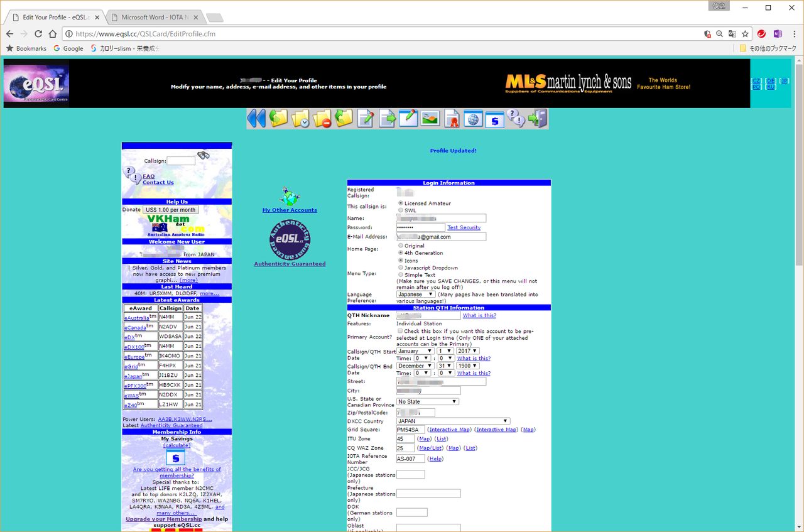Click the Contact Us link
Screen dimensions: 804x532
coord(158,183)
